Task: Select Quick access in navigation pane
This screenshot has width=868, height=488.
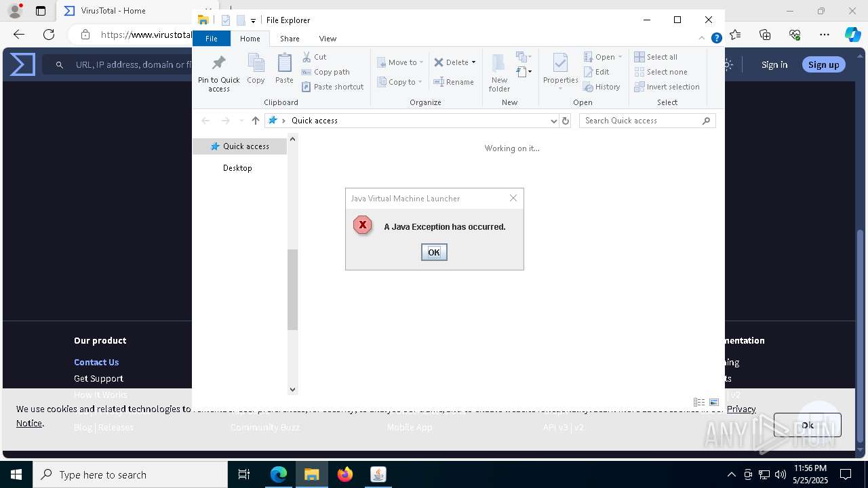Action: pos(239,146)
